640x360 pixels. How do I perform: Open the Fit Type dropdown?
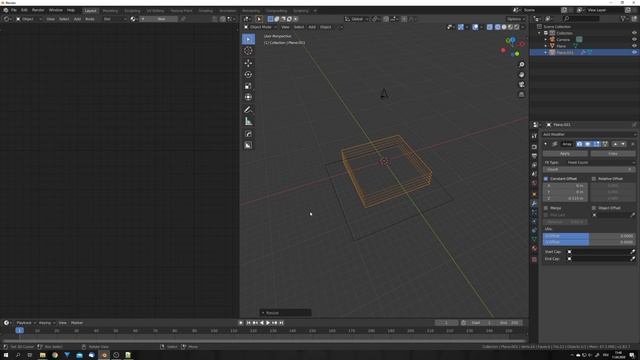point(601,162)
